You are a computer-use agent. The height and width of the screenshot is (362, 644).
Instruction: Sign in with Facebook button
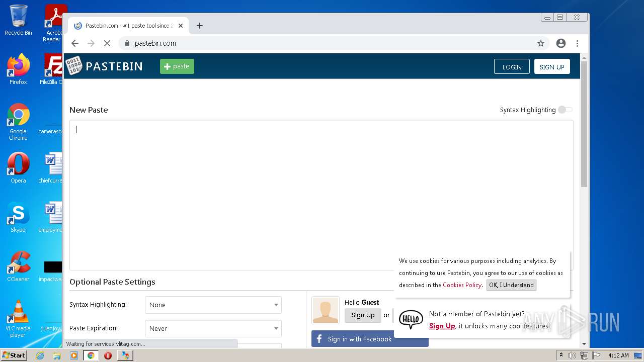tap(370, 339)
